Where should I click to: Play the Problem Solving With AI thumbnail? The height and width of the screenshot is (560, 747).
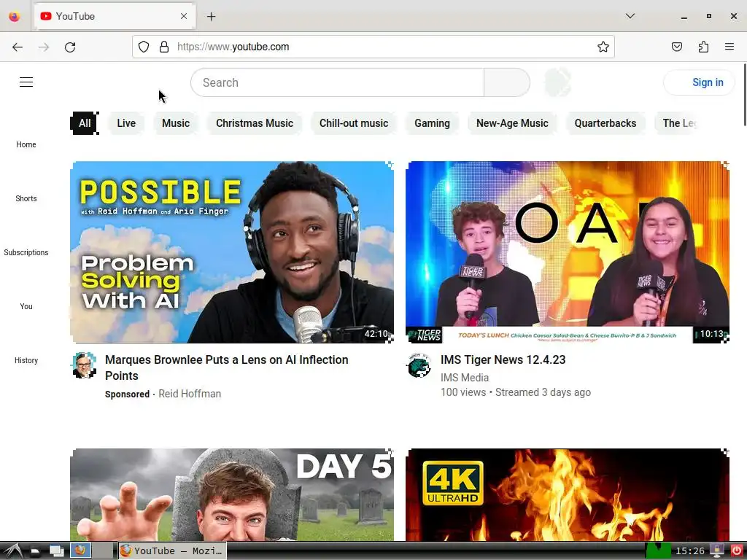pyautogui.click(x=232, y=252)
